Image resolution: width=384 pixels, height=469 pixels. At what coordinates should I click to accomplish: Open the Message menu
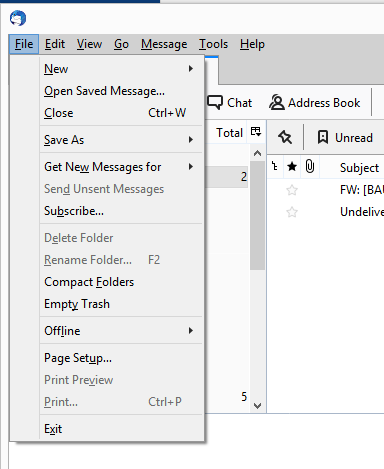pos(164,44)
